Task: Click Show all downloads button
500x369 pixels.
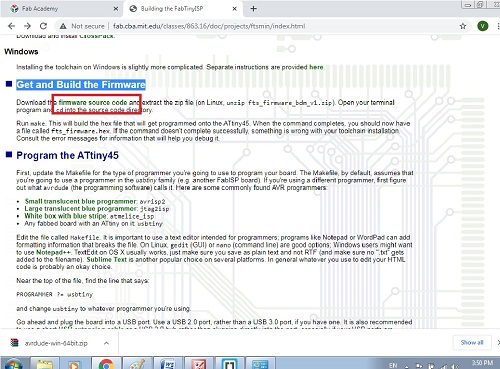Action: coord(472,342)
